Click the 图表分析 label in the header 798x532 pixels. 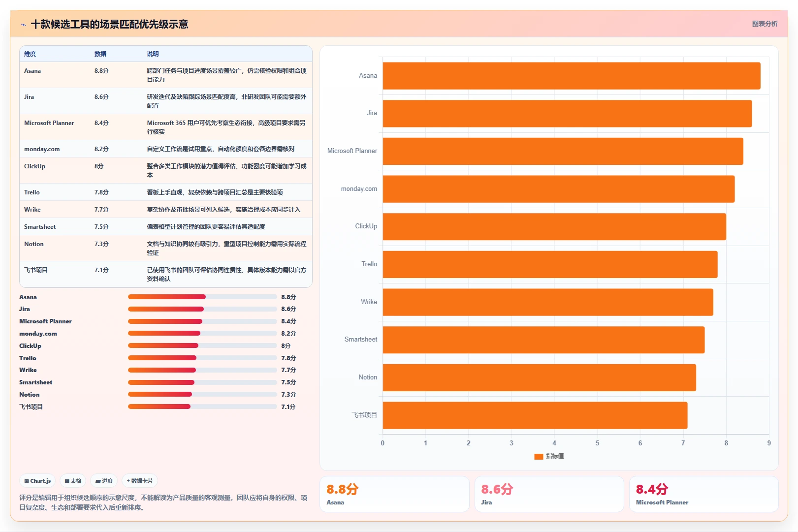point(765,24)
